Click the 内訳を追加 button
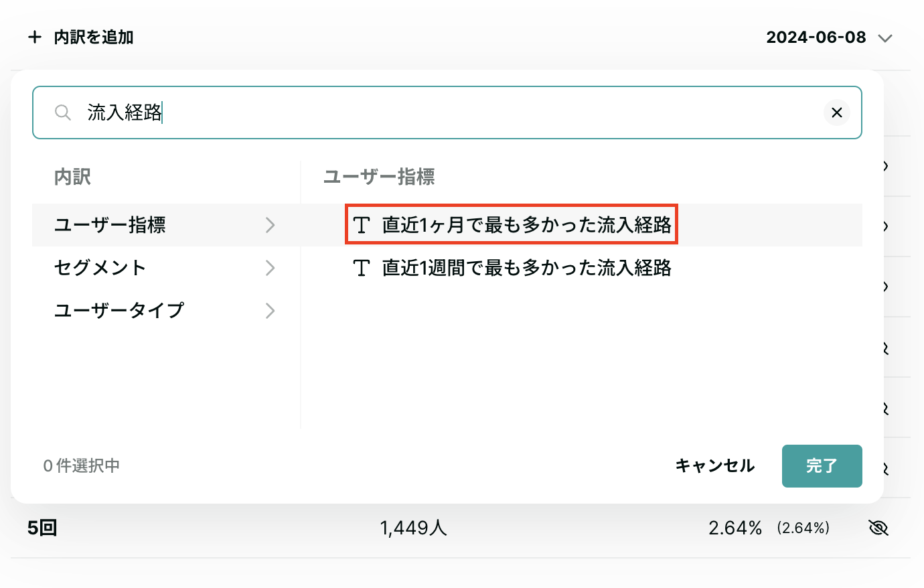The height and width of the screenshot is (588, 924). click(x=80, y=37)
